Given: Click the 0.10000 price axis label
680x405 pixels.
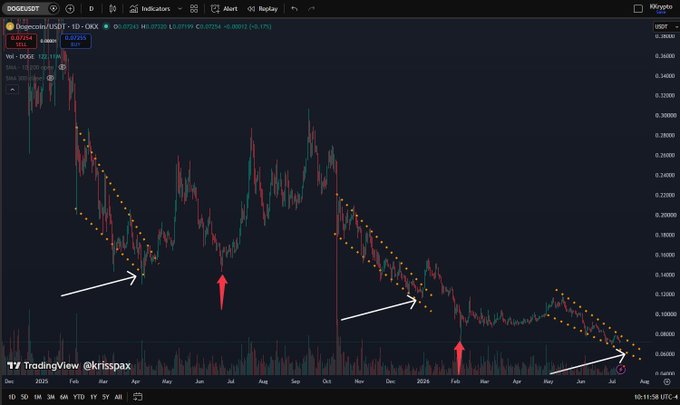Looking at the screenshot, I should 666,314.
